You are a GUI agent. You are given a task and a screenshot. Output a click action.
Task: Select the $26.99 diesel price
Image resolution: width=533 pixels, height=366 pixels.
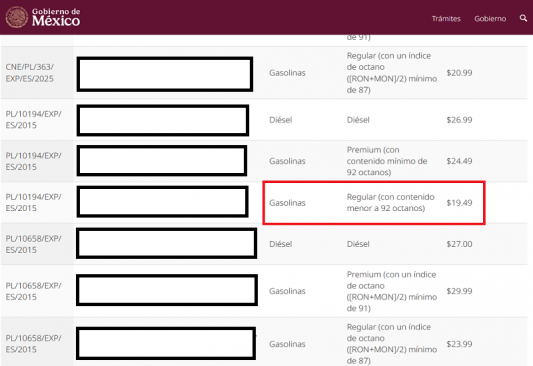(x=459, y=120)
